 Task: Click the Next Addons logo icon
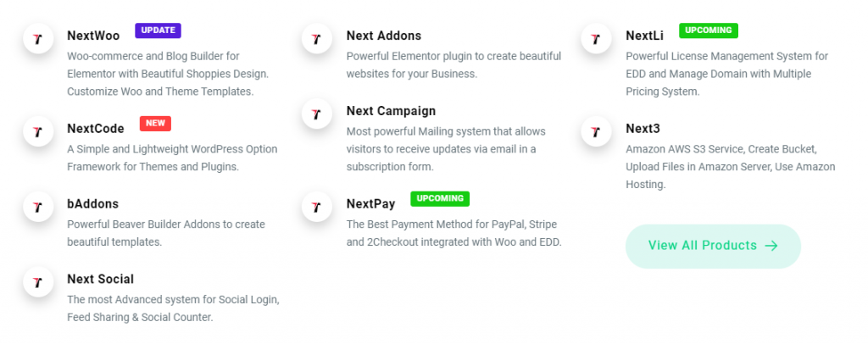[x=316, y=39]
